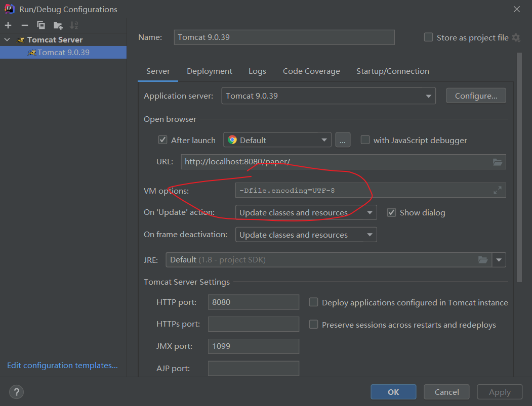The width and height of the screenshot is (532, 406).
Task: Click the Chrome icon in browser selector
Action: point(232,140)
